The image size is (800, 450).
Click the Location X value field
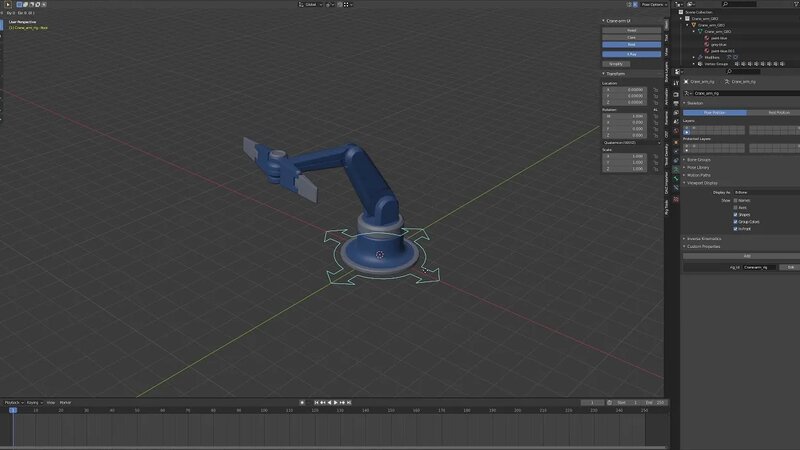coord(625,90)
